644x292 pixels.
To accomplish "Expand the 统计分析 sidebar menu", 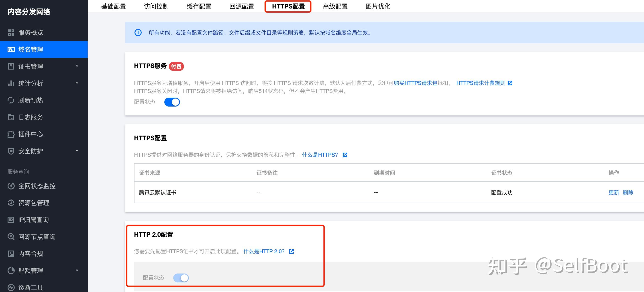I will [x=30, y=83].
